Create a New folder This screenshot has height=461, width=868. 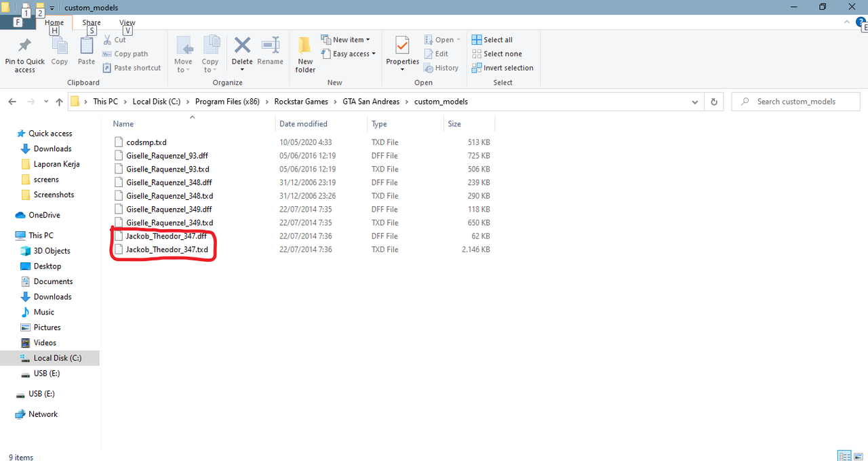305,54
